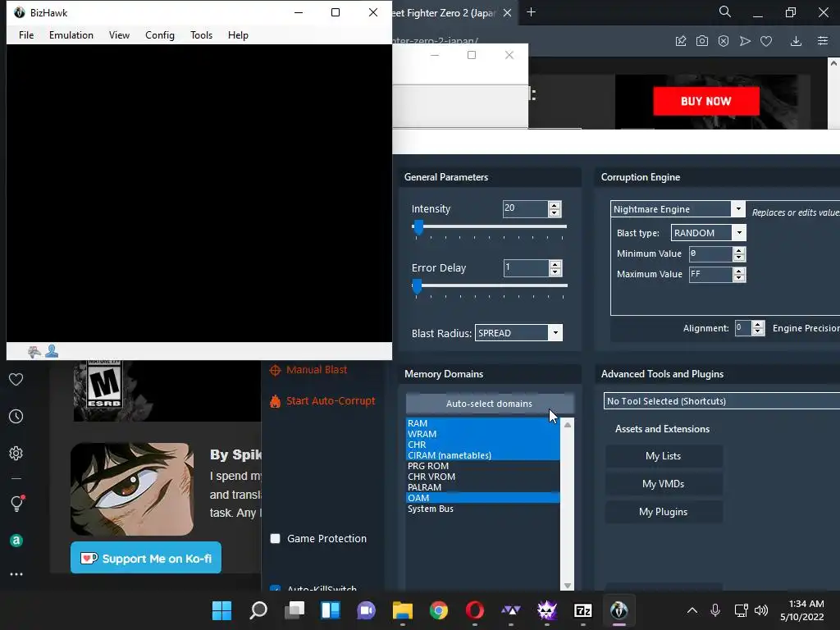
Task: Toggle CHR memory domain selection
Action: point(482,445)
